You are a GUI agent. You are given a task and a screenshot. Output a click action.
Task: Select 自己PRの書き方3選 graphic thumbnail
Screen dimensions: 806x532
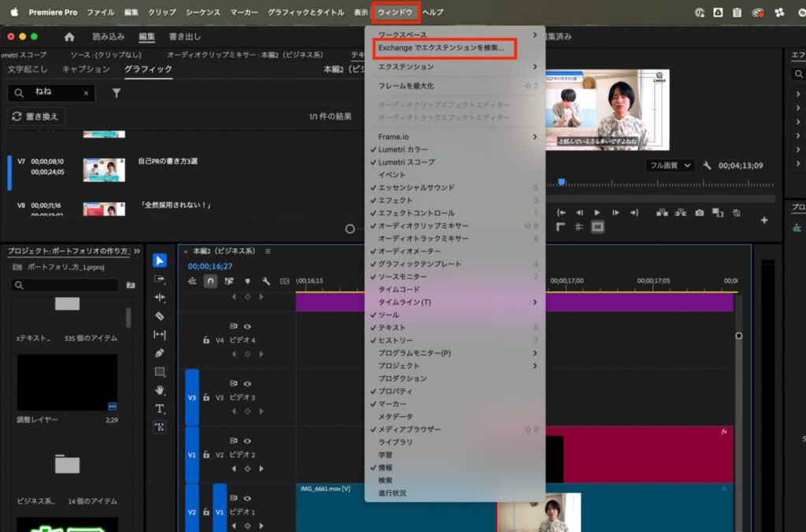(104, 170)
